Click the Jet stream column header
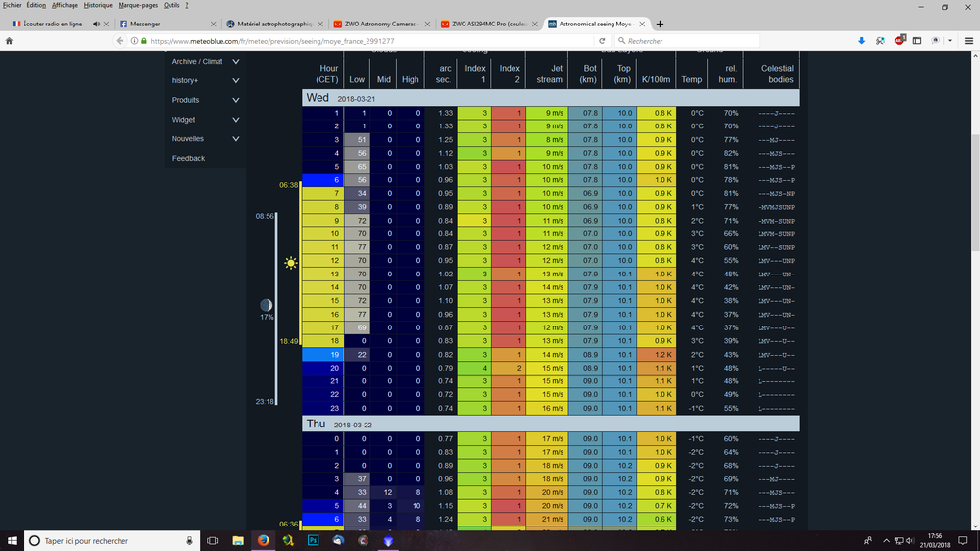The width and height of the screenshot is (980, 551). click(x=550, y=74)
